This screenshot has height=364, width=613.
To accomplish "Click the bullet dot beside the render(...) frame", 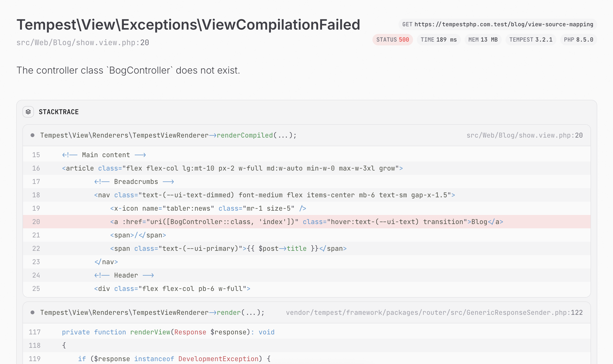I will (x=32, y=312).
